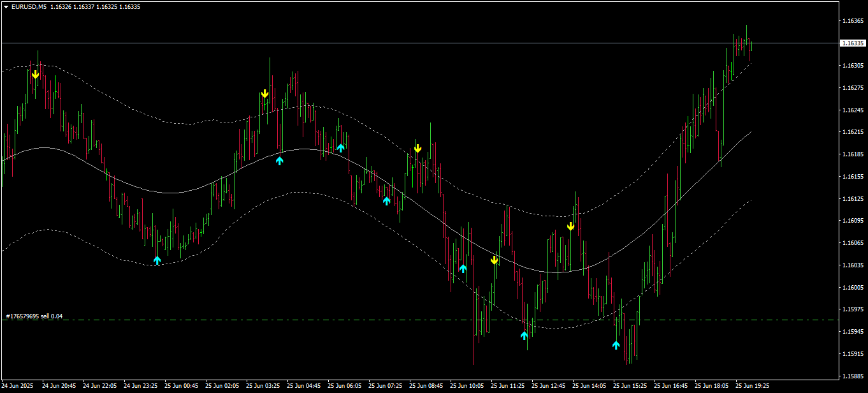Click the cyan buy arrow near 25 Jun 10:05
The image size is (868, 393).
(463, 269)
